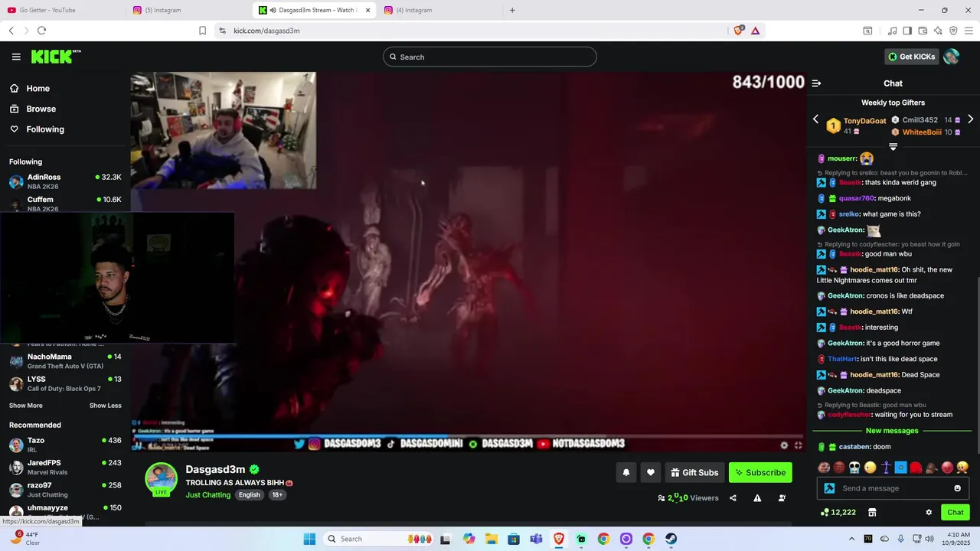Open video player settings gear
980x551 pixels.
(784, 445)
